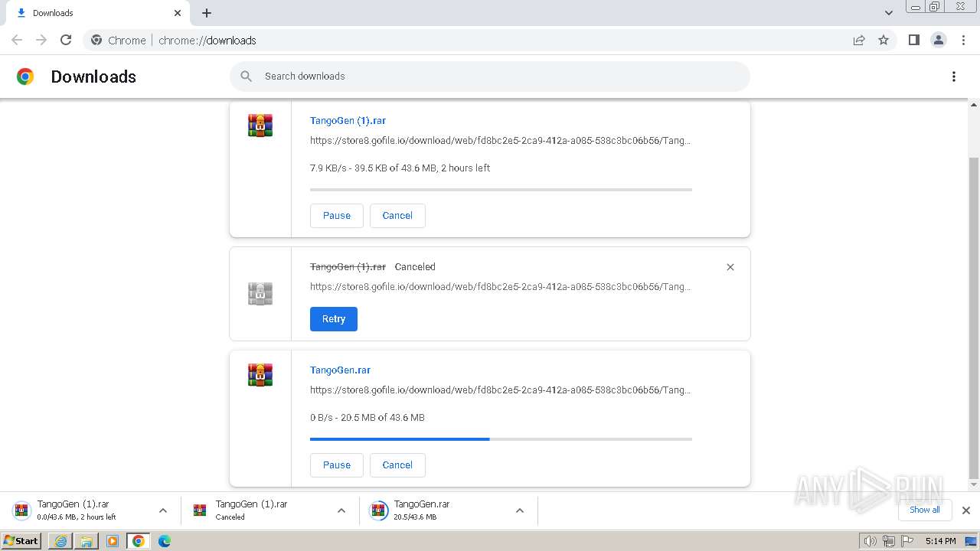The height and width of the screenshot is (551, 980).
Task: Click the Chrome logo beside Downloads
Action: coord(25,77)
